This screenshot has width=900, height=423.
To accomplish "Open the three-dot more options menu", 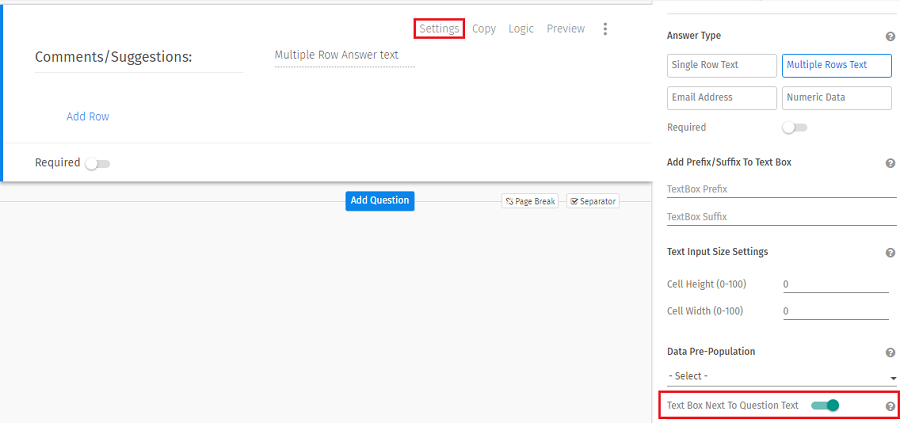I will (605, 29).
